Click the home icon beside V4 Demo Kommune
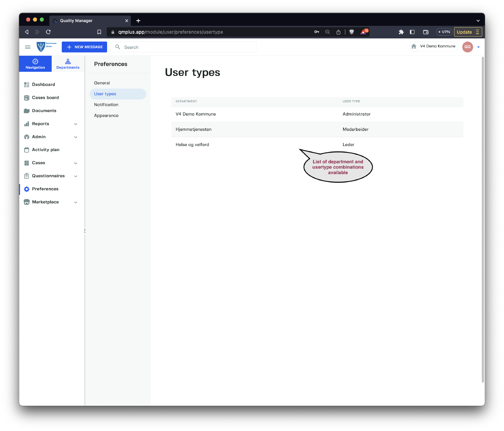Image resolution: width=504 pixels, height=431 pixels. pos(414,46)
